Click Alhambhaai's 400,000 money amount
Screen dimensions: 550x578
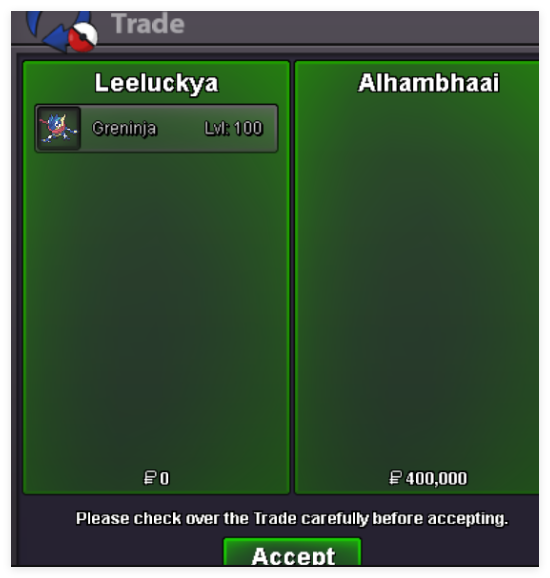tap(436, 478)
